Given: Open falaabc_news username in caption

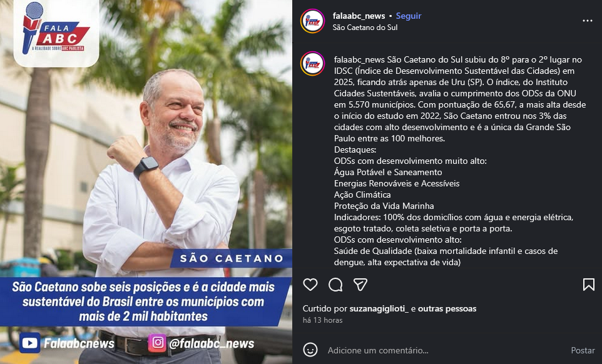Looking at the screenshot, I should coord(359,60).
